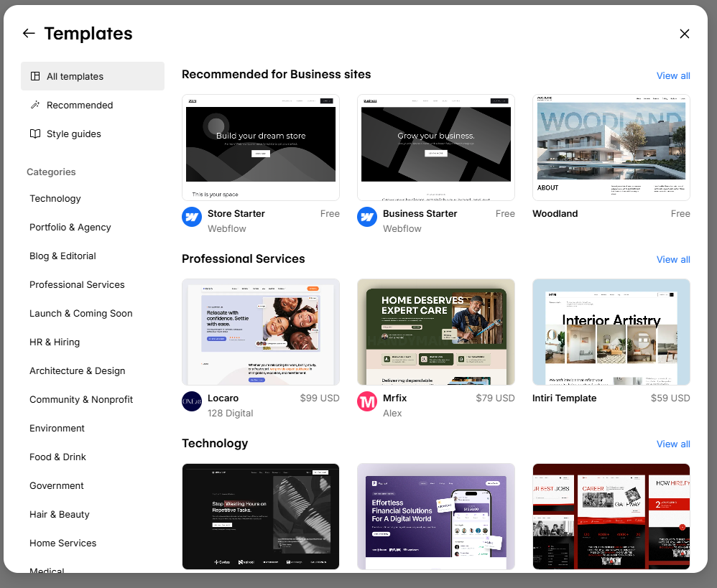Viewport: 717px width, 588px height.
Task: Click Webflow logo next to Store Starter
Action: pos(192,217)
